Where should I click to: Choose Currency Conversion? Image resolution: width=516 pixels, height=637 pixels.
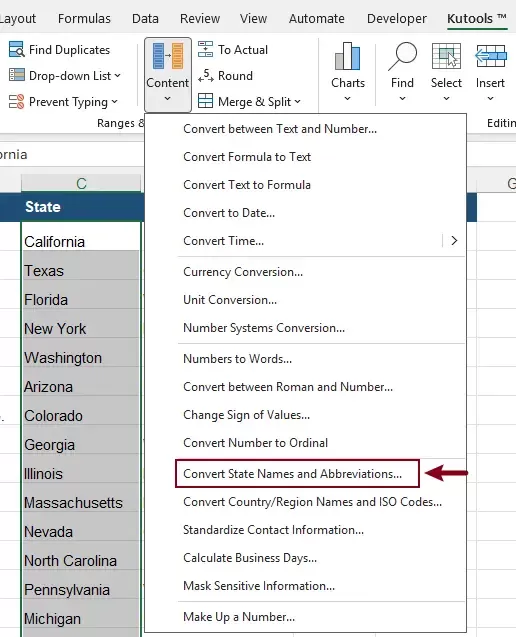[306, 272]
